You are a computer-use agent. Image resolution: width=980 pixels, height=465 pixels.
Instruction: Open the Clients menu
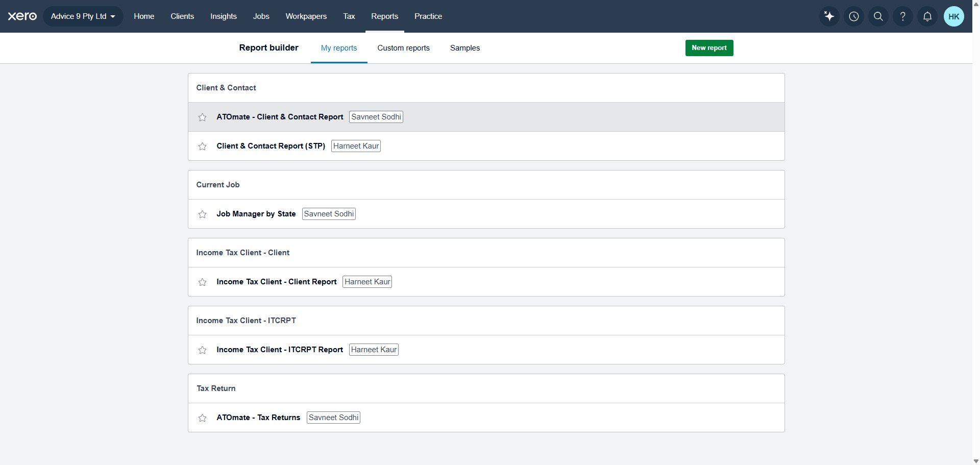pos(182,16)
